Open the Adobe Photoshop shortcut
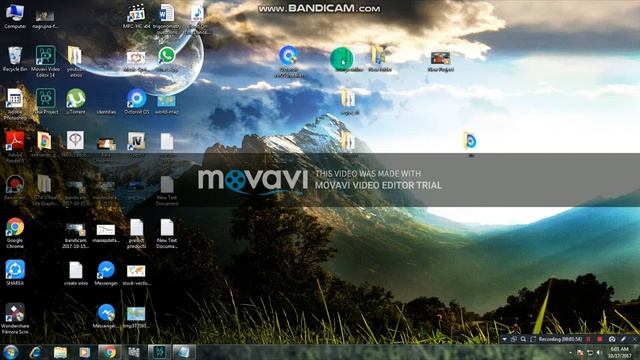 [x=15, y=104]
